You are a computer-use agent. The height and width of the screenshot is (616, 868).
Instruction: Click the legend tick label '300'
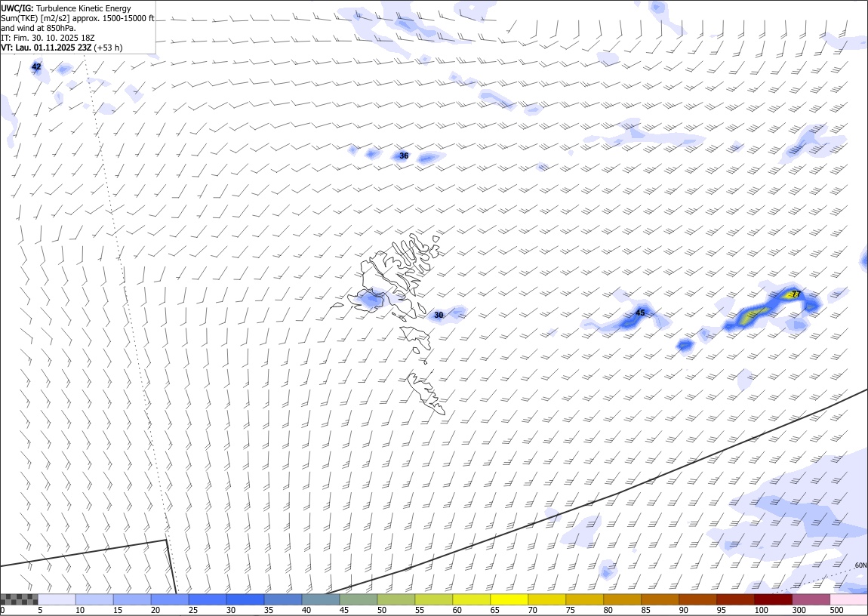point(799,610)
